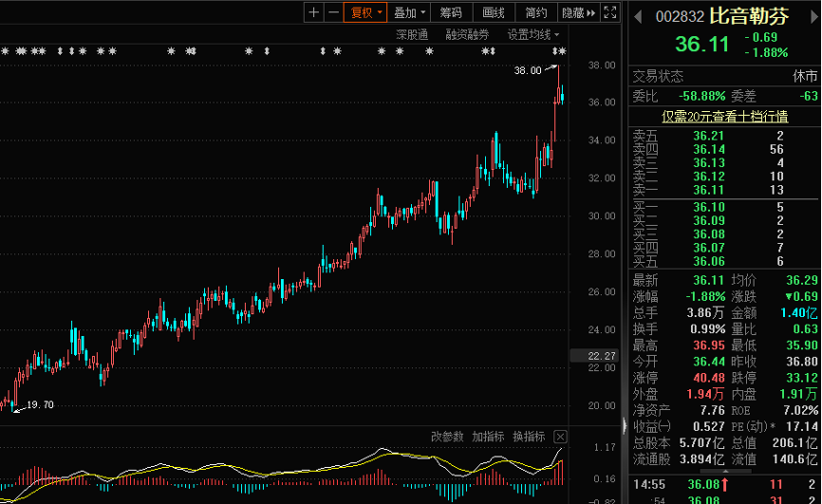The image size is (822, 504).
Task: Click the 总值 value 206.1亿
Action: [794, 443]
